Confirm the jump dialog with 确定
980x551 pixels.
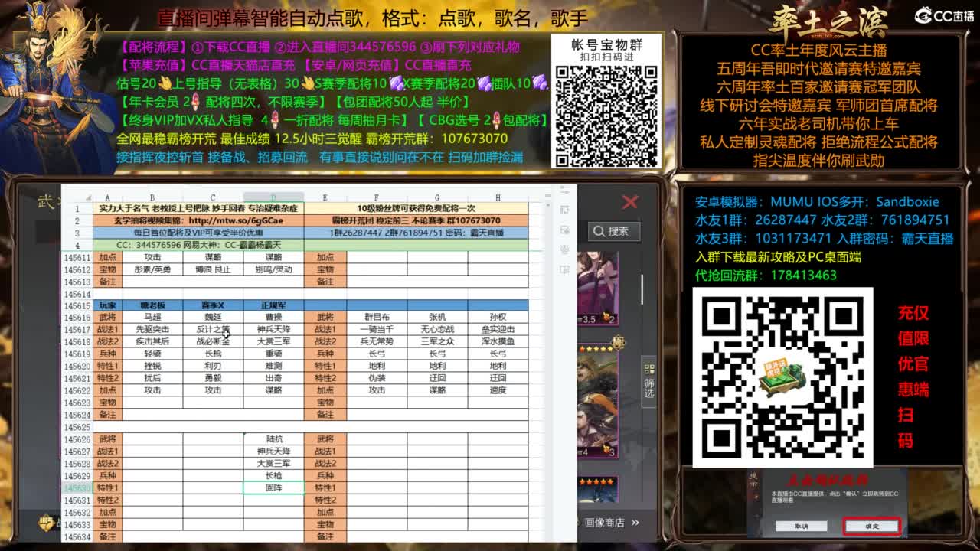click(871, 525)
